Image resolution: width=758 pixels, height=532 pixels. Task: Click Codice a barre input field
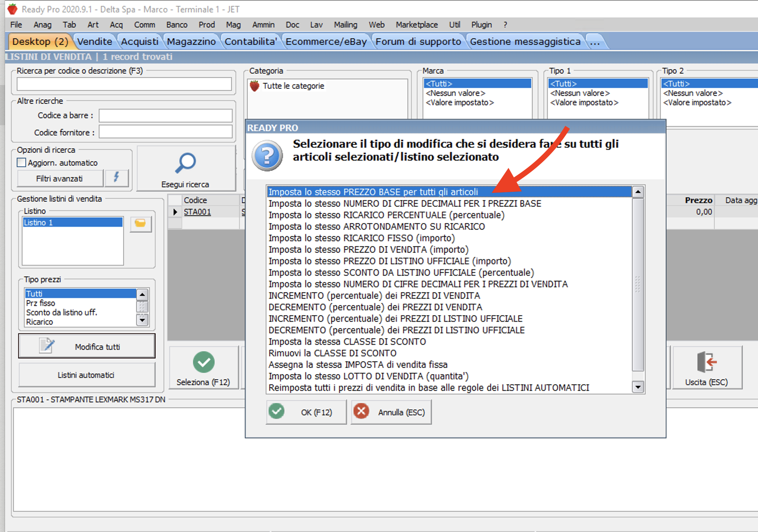[x=166, y=116]
